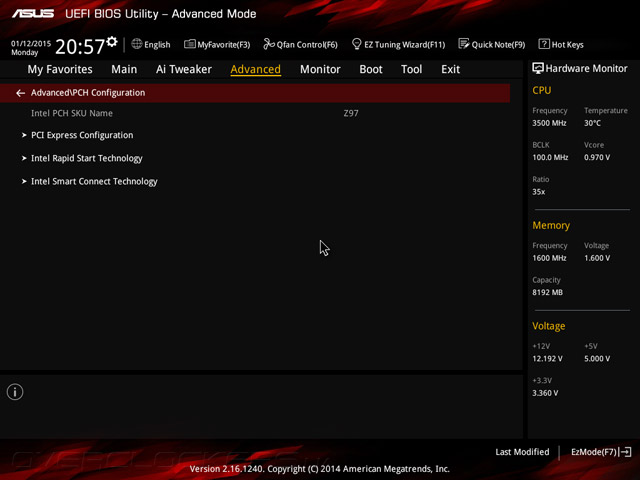Switch to the Monitor tab

[320, 69]
